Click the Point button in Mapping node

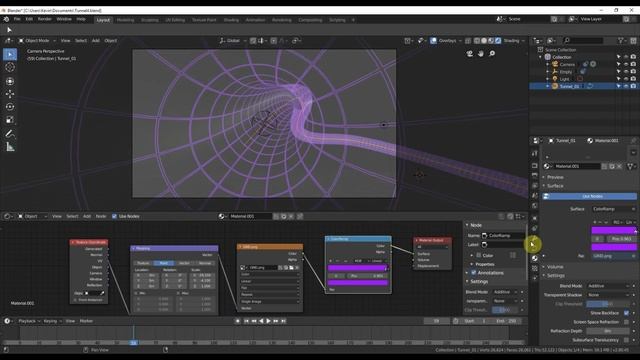click(x=163, y=263)
